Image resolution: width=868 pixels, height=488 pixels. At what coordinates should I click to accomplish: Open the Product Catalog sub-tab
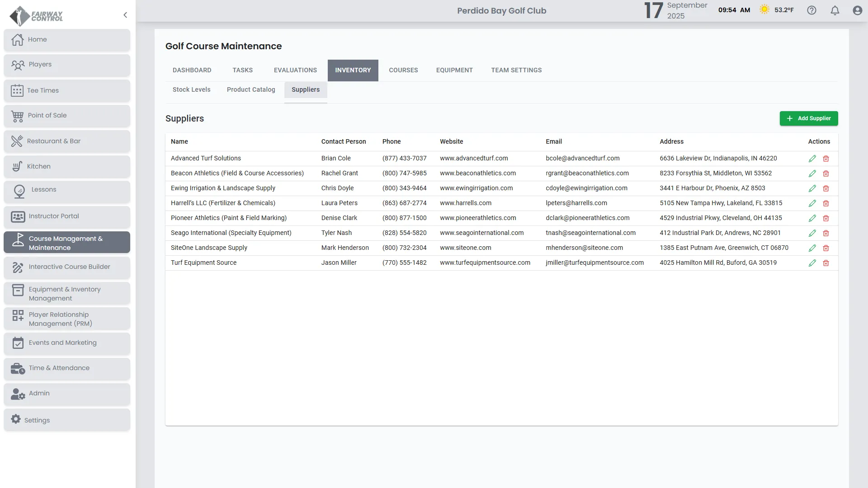(250, 89)
